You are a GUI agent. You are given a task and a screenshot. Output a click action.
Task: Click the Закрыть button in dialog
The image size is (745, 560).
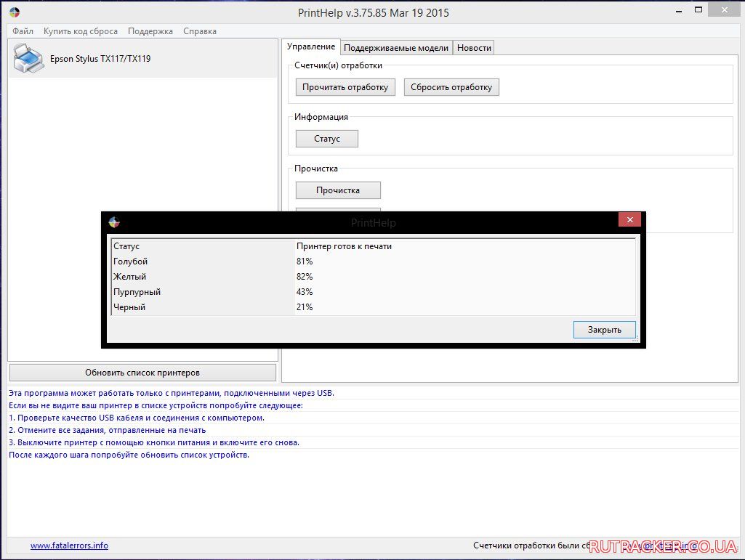(605, 330)
